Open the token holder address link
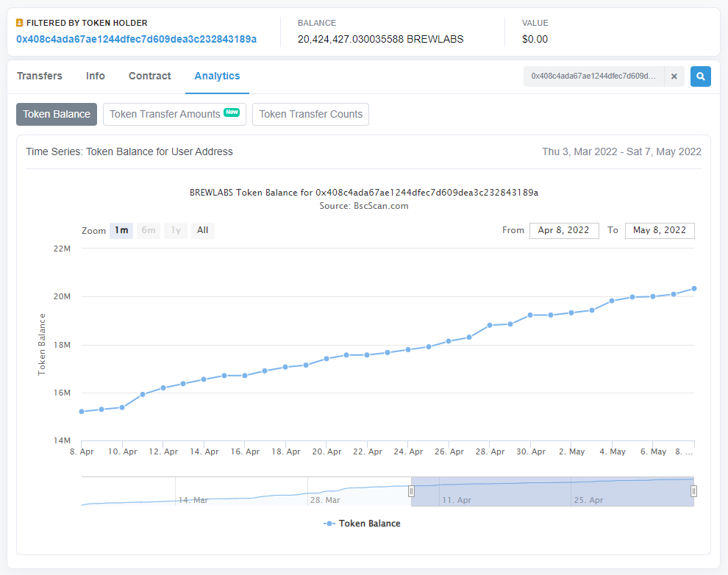 pyautogui.click(x=136, y=39)
